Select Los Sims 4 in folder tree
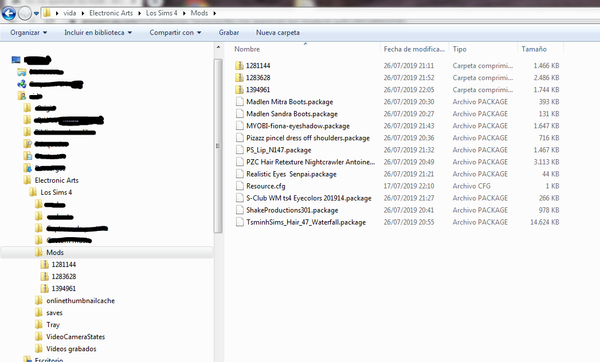Screen dimensions: 600x362 pyautogui.click(x=56, y=192)
